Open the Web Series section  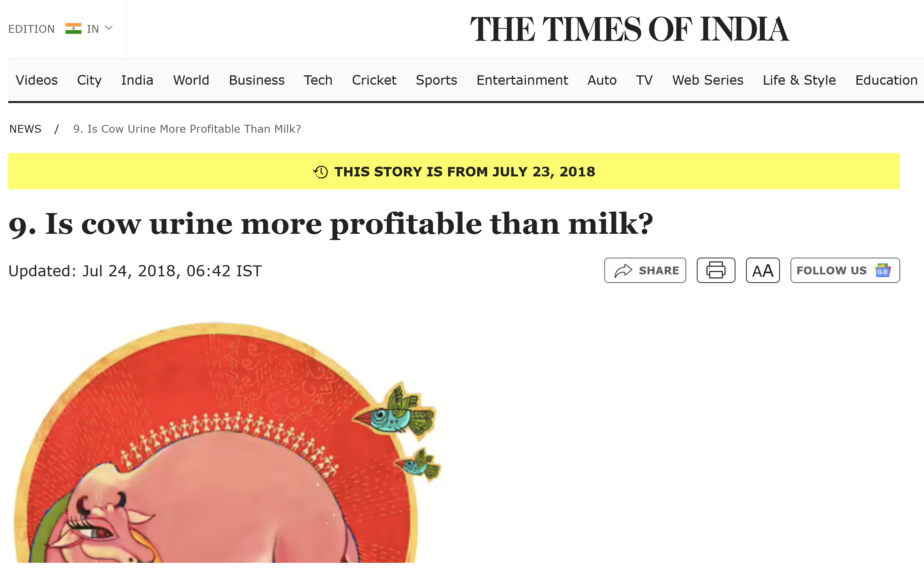pyautogui.click(x=708, y=80)
